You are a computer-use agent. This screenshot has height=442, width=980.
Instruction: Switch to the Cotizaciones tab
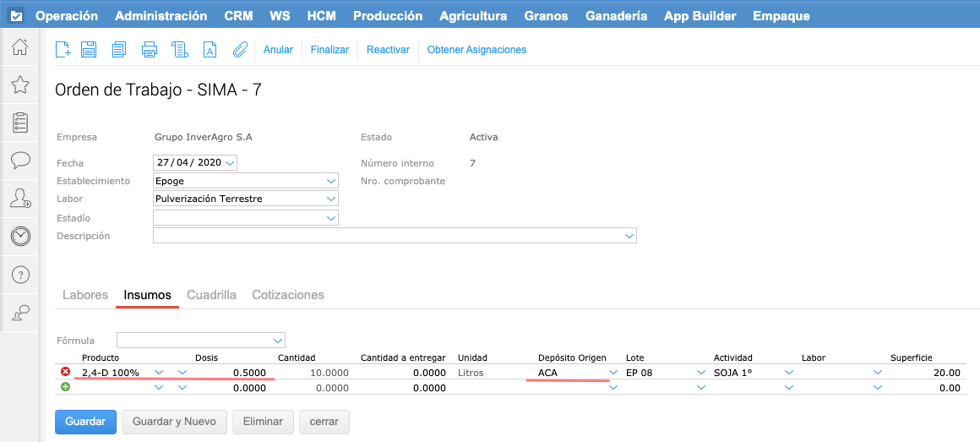click(288, 295)
